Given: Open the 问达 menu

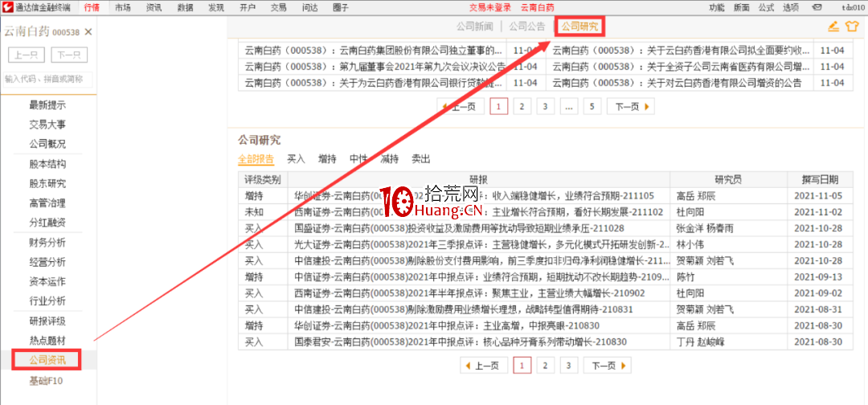Looking at the screenshot, I should (x=310, y=7).
